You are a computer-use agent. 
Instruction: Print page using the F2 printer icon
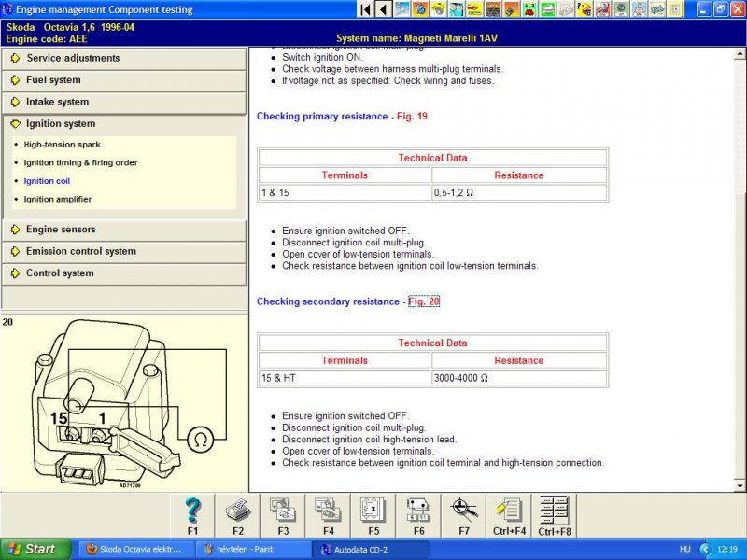click(x=238, y=516)
